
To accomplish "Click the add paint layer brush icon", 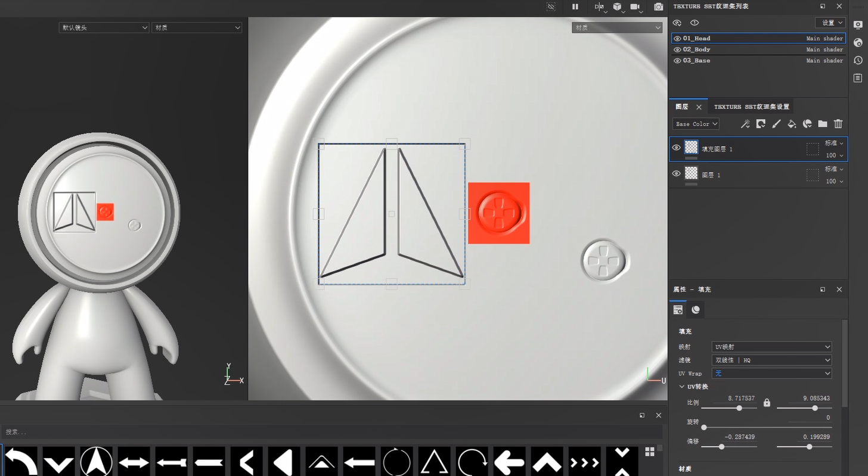I will tap(776, 124).
